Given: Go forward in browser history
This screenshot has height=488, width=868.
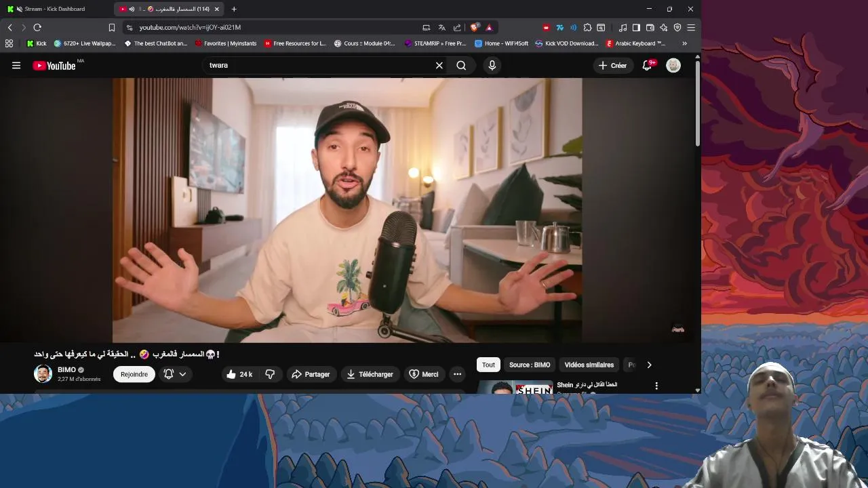Looking at the screenshot, I should coord(23,27).
